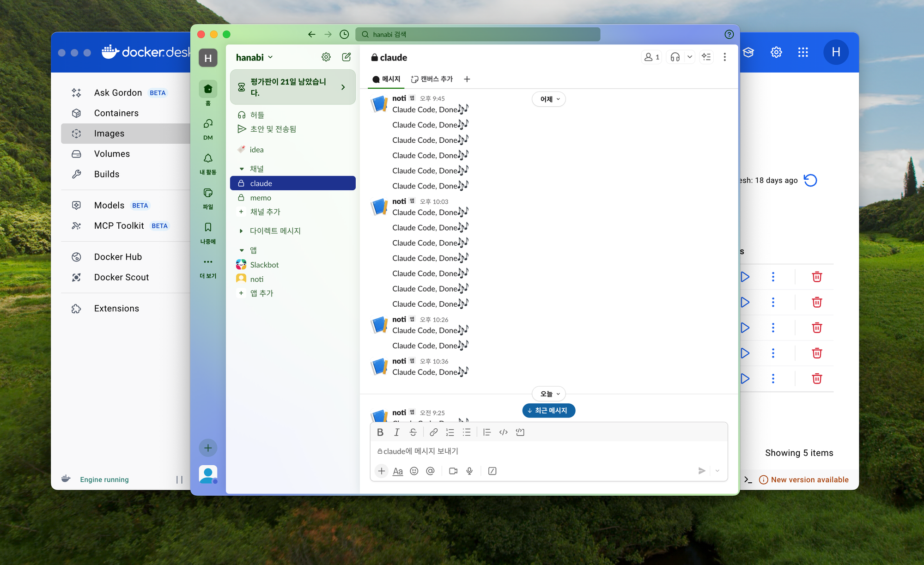Screen dimensions: 924x565
Task: Apply inline code formatting in composer
Action: (x=504, y=432)
